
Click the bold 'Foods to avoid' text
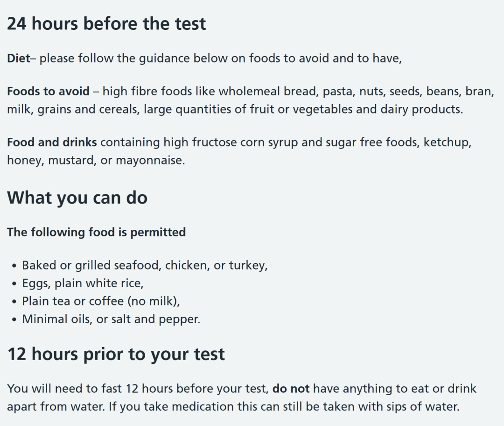[x=48, y=92]
